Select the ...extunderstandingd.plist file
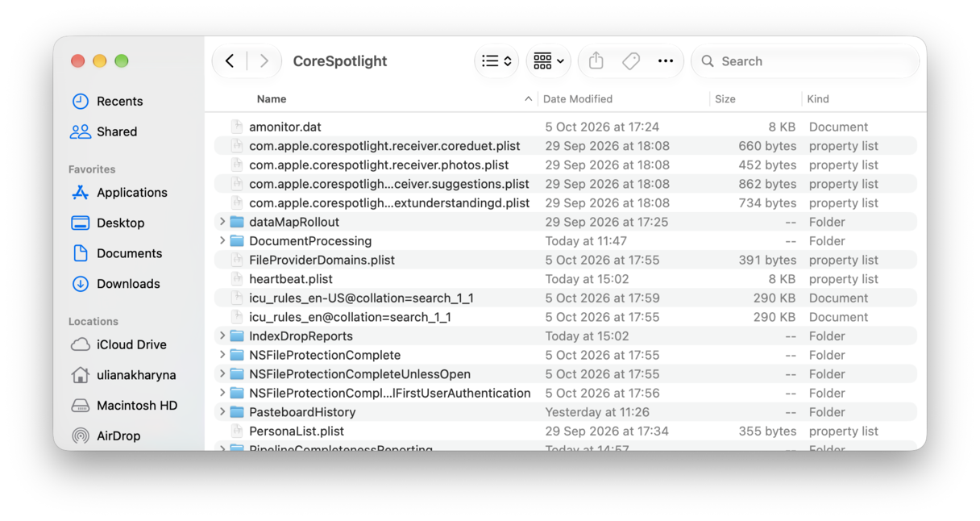This screenshot has width=980, height=521. point(389,203)
